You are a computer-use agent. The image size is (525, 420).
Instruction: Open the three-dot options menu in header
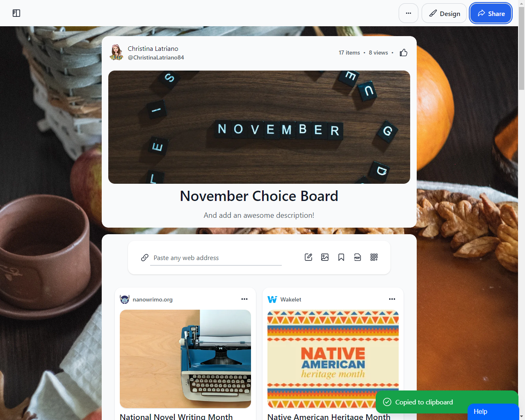[x=409, y=13]
